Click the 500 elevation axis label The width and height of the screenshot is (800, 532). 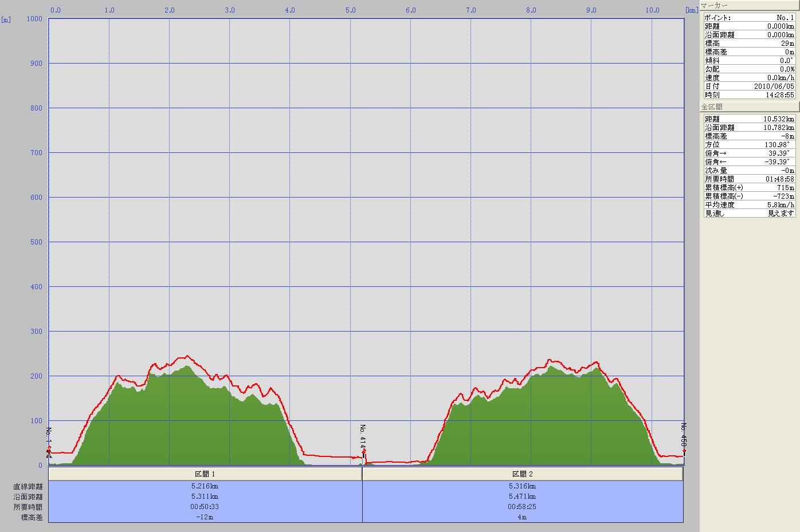[37, 242]
